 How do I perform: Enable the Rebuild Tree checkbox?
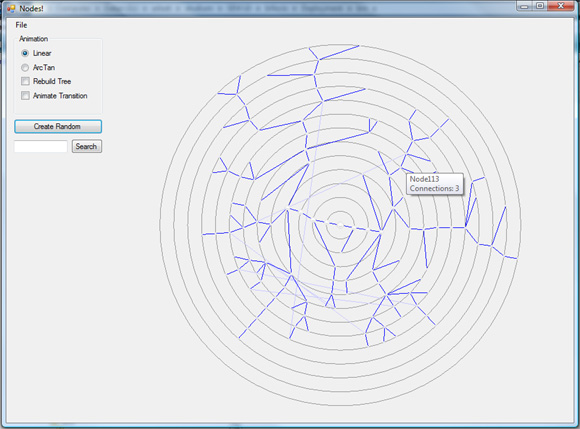click(25, 81)
